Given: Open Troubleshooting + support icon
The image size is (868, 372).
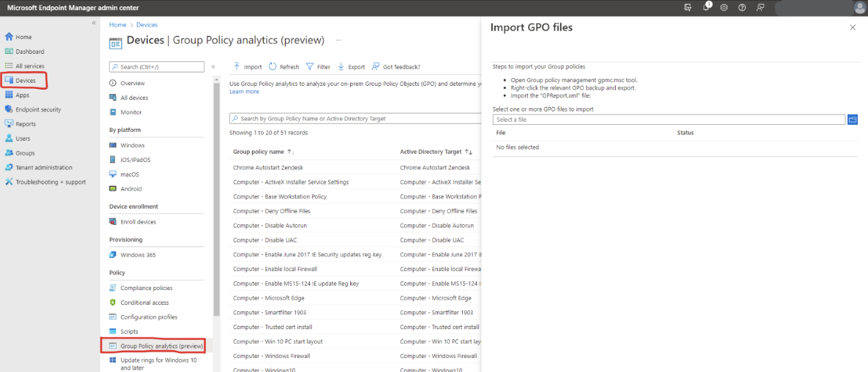Looking at the screenshot, I should tap(9, 182).
